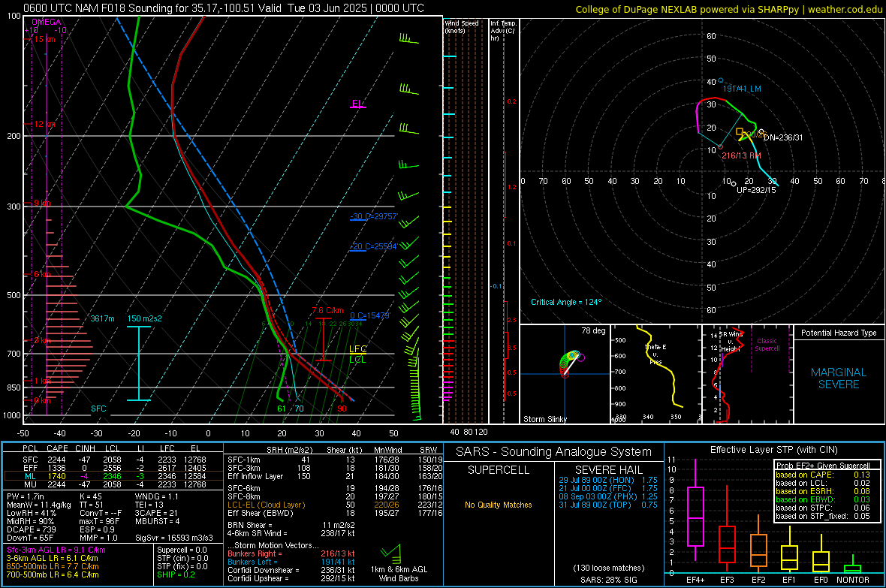Click the SARS - Sounding Analogue System heading

pyautogui.click(x=554, y=452)
